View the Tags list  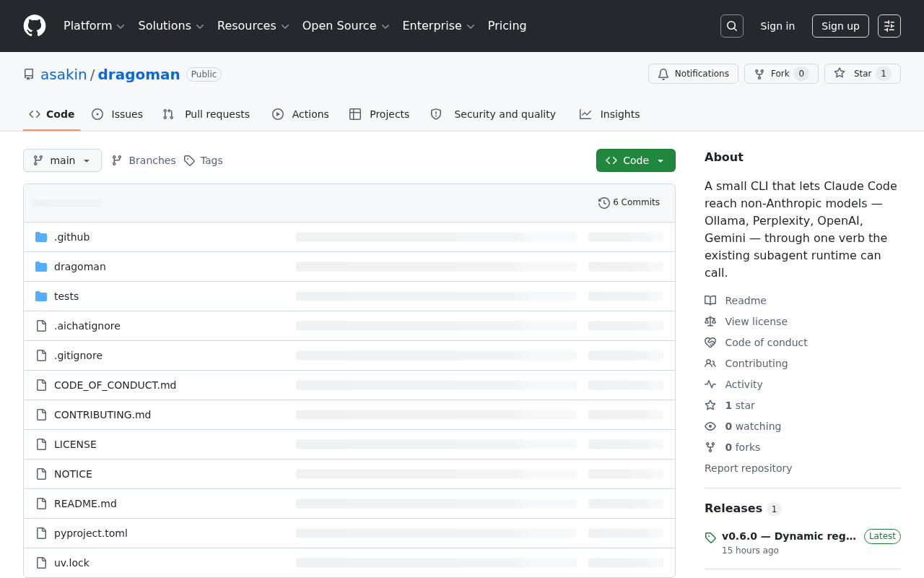[203, 160]
